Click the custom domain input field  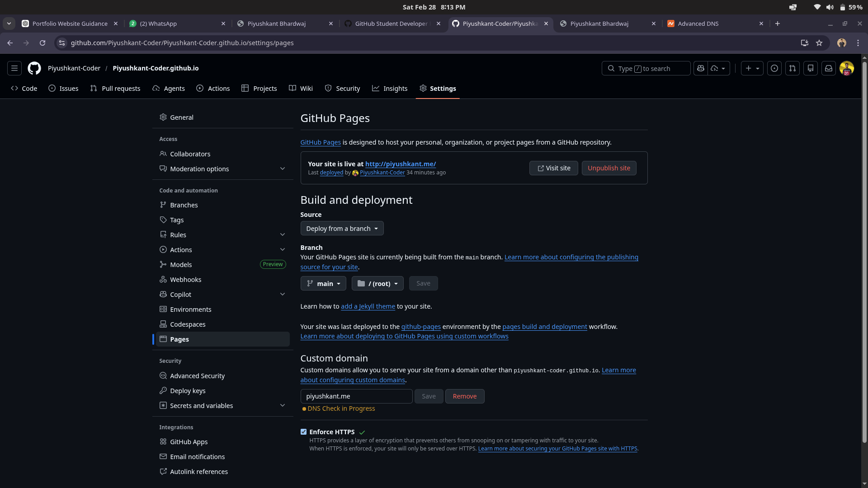tap(357, 396)
